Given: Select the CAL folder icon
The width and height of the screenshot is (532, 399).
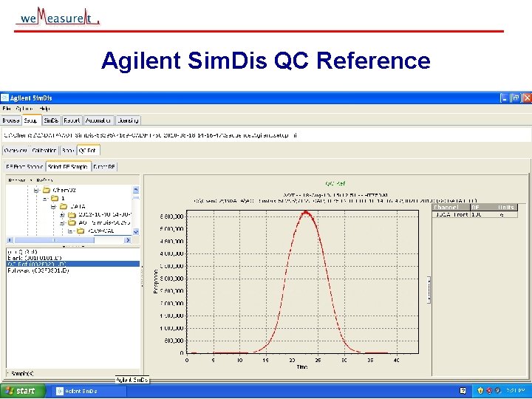Looking at the screenshot, I should 81,231.
